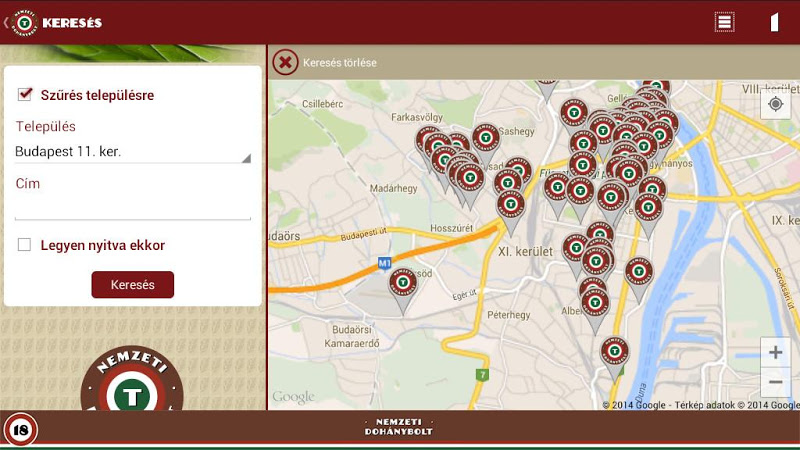Select shop marker above 'XI. kerület' label
The width and height of the screenshot is (800, 450).
click(511, 212)
